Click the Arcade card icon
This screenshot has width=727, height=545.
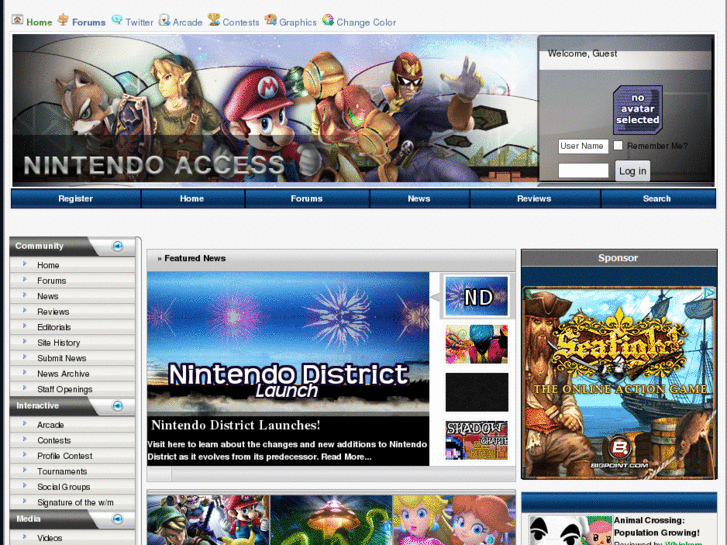coord(164,20)
